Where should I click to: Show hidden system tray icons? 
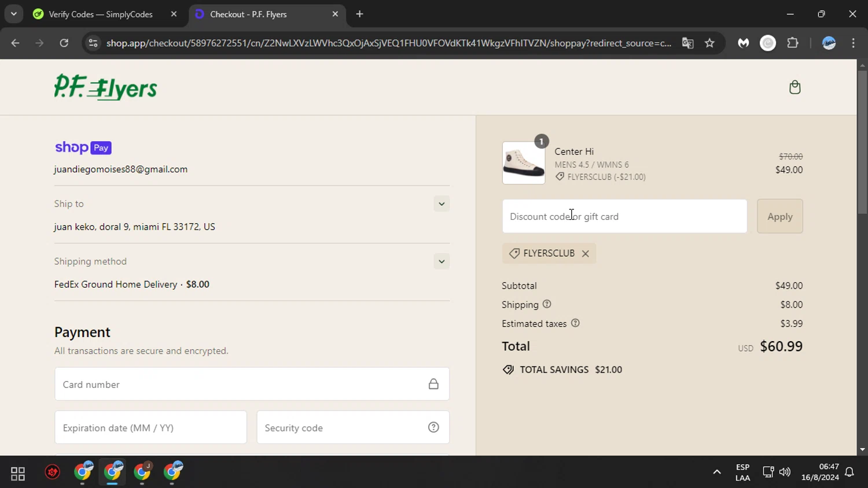click(x=717, y=472)
